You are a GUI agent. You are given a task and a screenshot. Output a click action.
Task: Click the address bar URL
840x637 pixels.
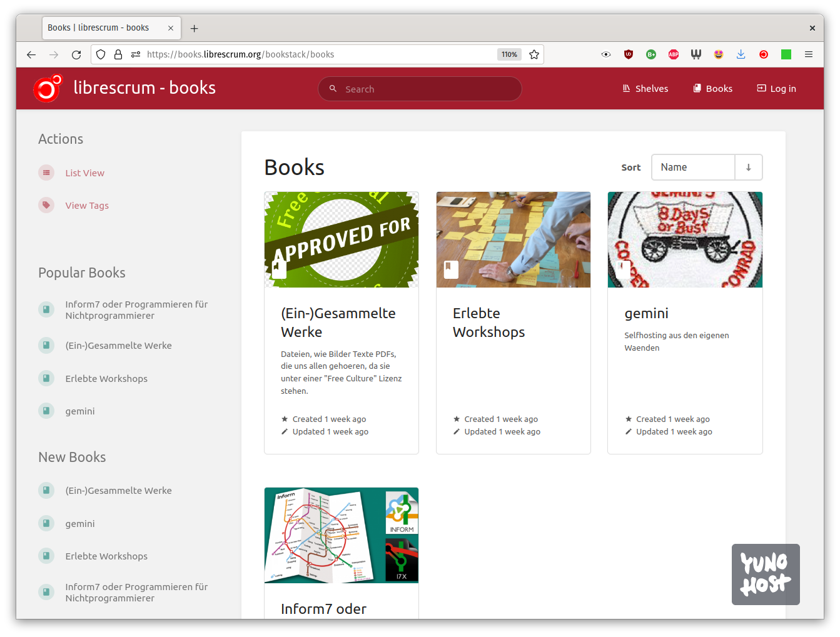point(241,54)
